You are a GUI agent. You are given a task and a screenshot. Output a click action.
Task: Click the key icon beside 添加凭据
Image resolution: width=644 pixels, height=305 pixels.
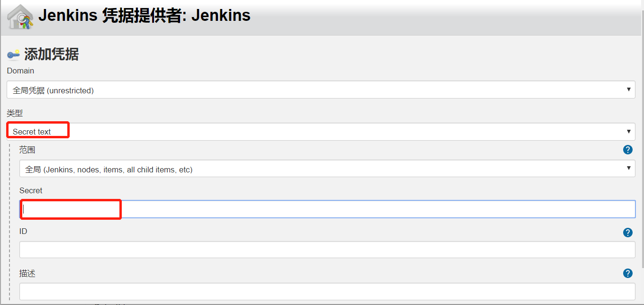pyautogui.click(x=12, y=54)
